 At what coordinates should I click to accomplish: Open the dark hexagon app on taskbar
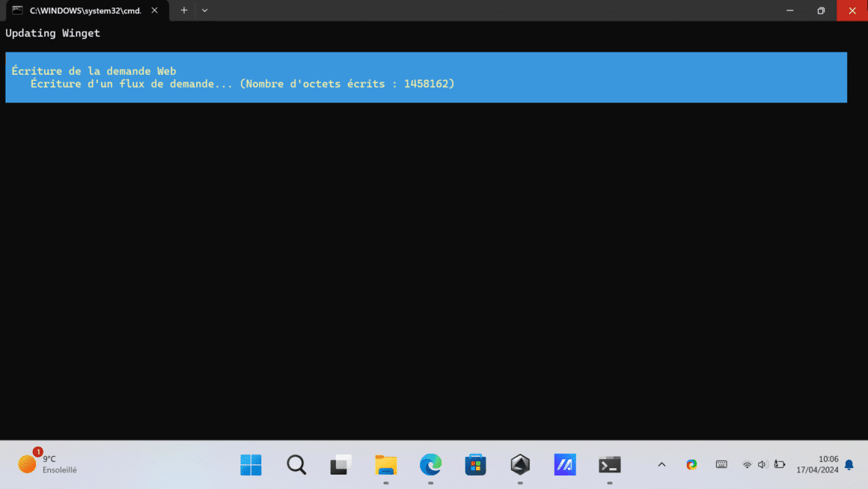pos(520,464)
